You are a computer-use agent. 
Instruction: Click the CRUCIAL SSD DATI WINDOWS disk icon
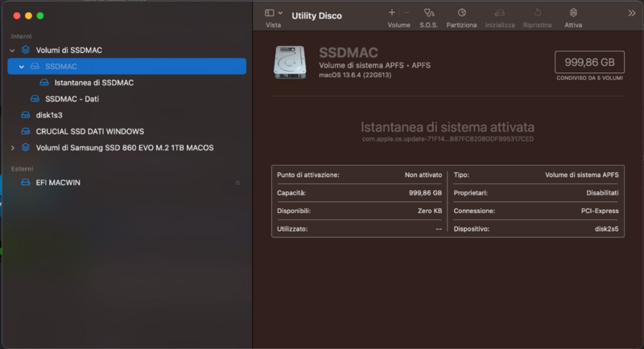(26, 131)
